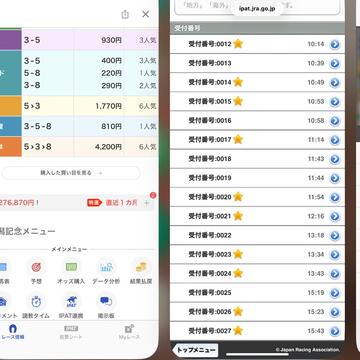Tap 購入した買い目を見る button
The image size is (360, 360).
pyautogui.click(x=71, y=173)
